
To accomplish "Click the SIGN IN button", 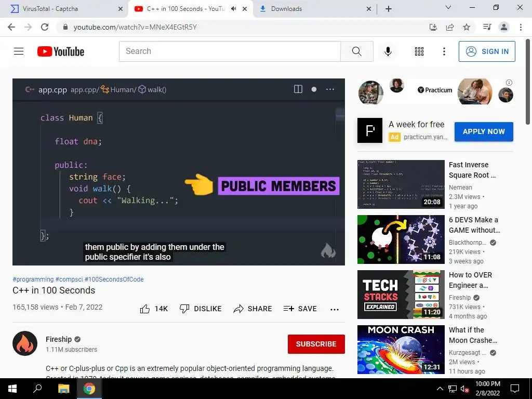I will (486, 51).
